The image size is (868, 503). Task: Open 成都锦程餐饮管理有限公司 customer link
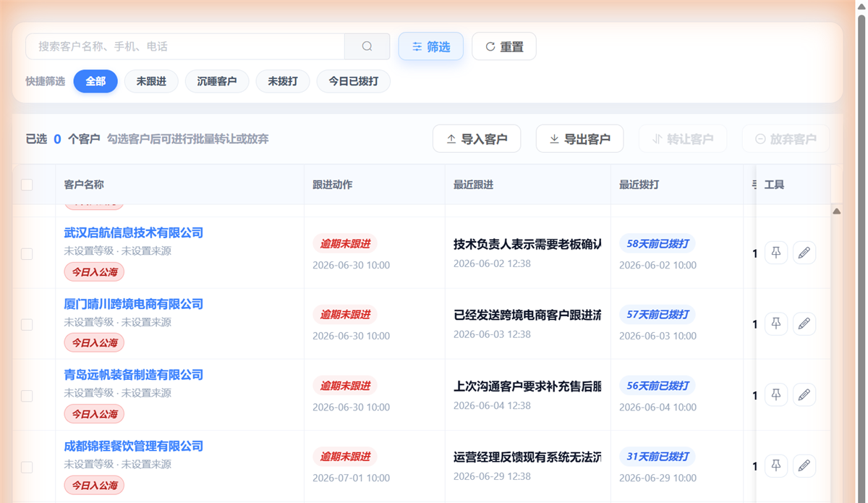click(134, 446)
